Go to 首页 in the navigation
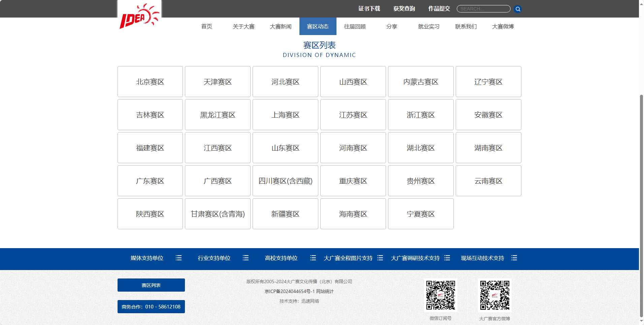 pos(206,26)
